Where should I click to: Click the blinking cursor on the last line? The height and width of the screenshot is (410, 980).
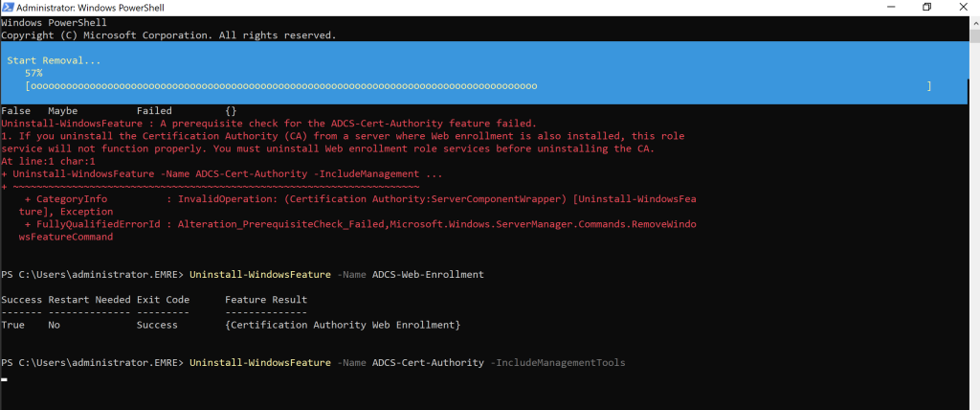coord(4,379)
